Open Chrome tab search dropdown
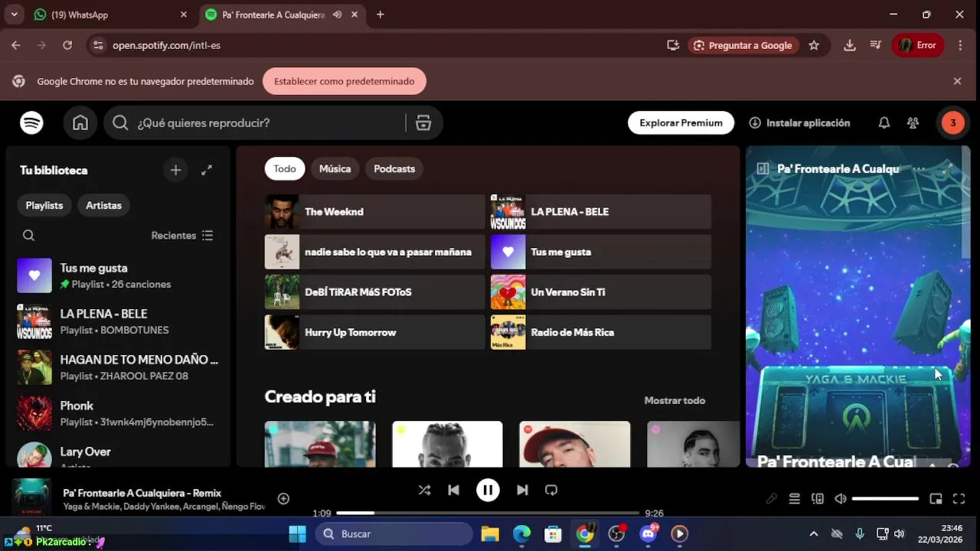This screenshot has height=551, width=980. [15, 15]
